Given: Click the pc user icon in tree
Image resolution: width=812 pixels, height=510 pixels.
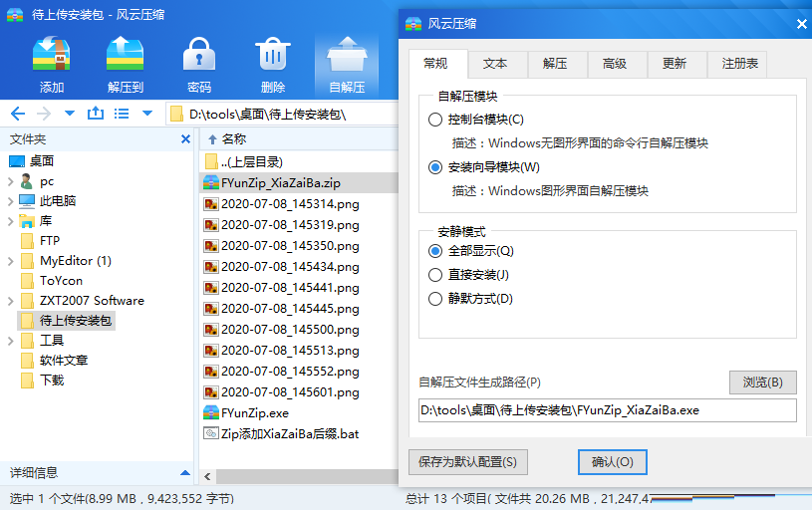Looking at the screenshot, I should coord(27,181).
